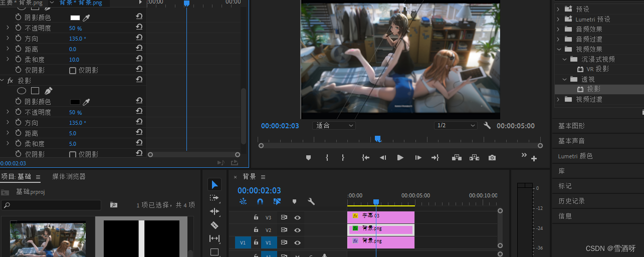Open filter bin content icon in project panel
The height and width of the screenshot is (257, 644).
pyautogui.click(x=114, y=205)
